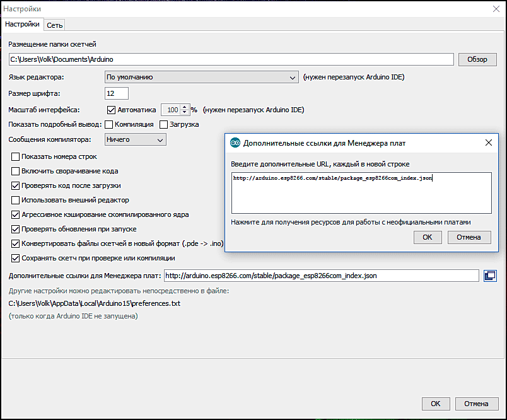Click the Arduino logo in popup title bar

235,143
